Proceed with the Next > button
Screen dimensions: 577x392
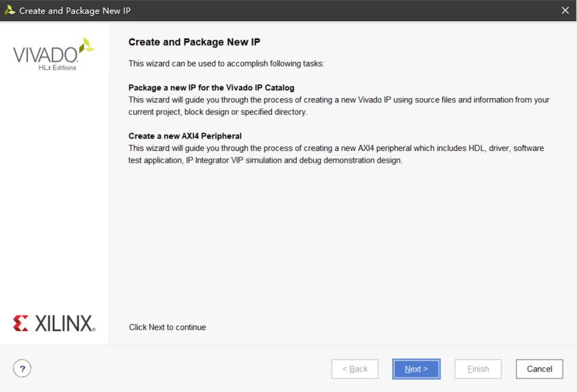[416, 369]
